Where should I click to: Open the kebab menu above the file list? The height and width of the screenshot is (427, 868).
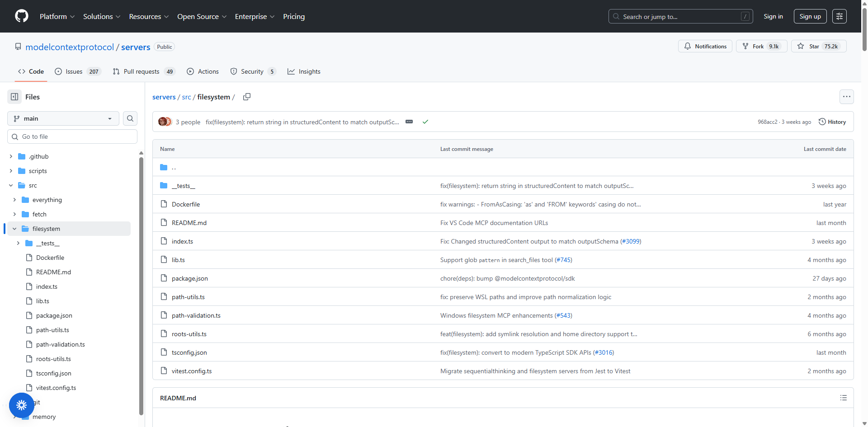pyautogui.click(x=847, y=97)
